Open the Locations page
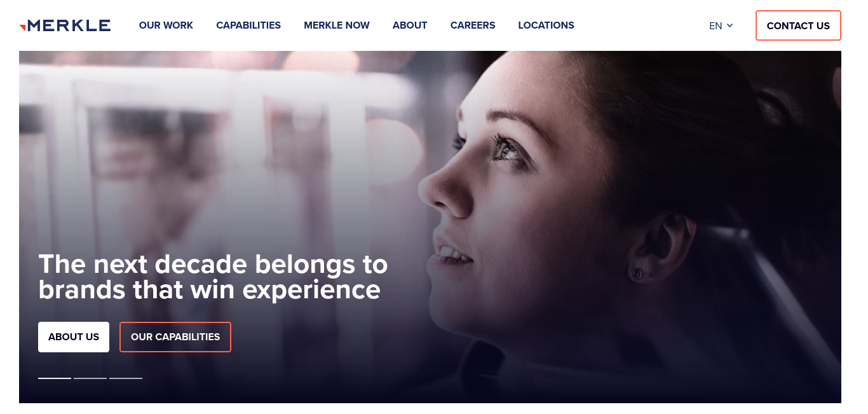Viewport: 868px width, 414px height. point(546,25)
